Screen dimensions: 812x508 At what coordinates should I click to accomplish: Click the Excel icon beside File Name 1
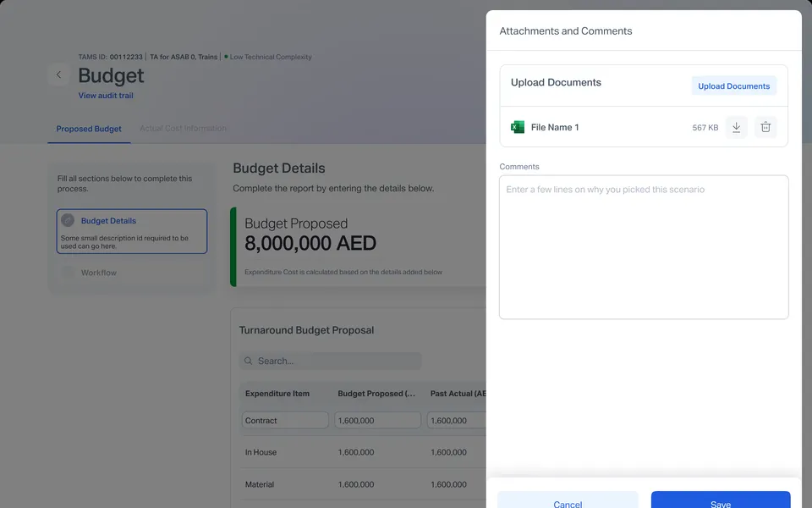coord(518,128)
